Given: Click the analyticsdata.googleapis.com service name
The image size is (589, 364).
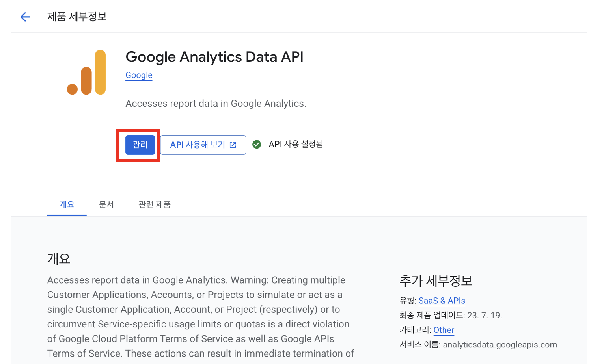Looking at the screenshot, I should [500, 345].
